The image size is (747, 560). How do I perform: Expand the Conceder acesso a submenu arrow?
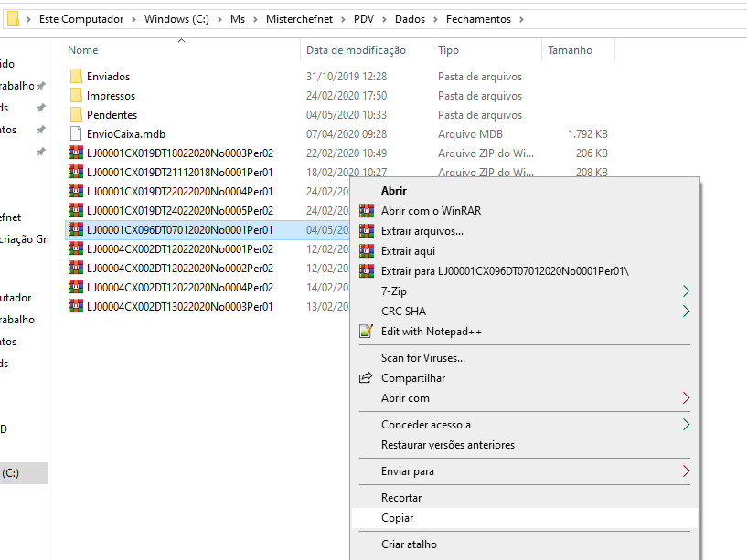[686, 424]
